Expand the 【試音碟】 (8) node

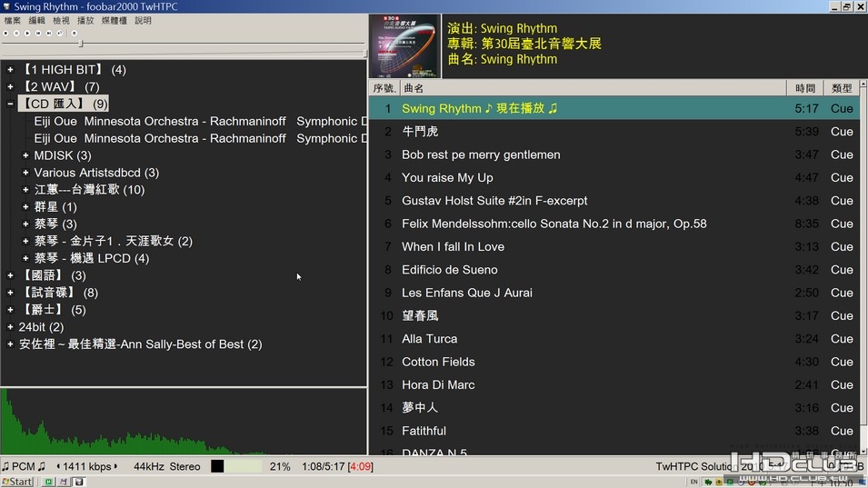[10, 293]
